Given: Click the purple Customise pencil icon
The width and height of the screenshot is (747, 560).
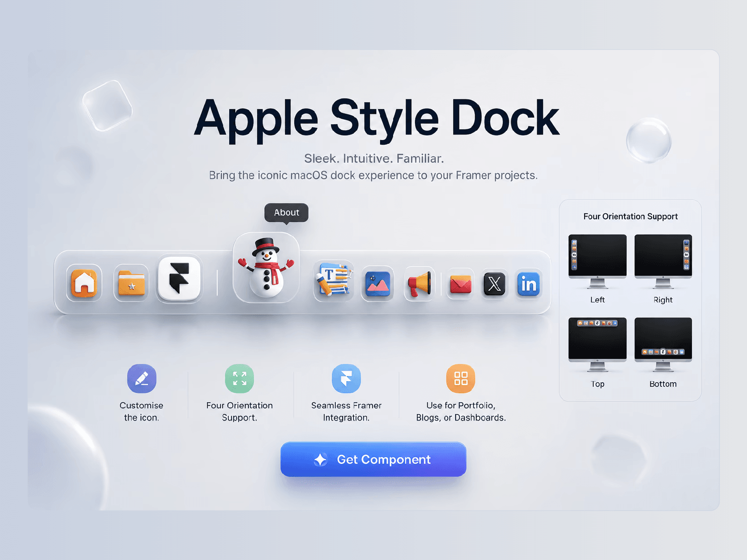Looking at the screenshot, I should (141, 378).
